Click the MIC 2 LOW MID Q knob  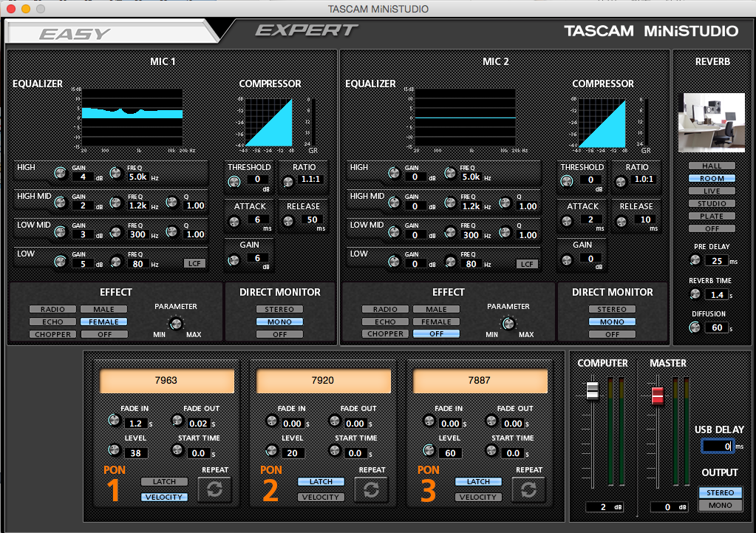[505, 232]
